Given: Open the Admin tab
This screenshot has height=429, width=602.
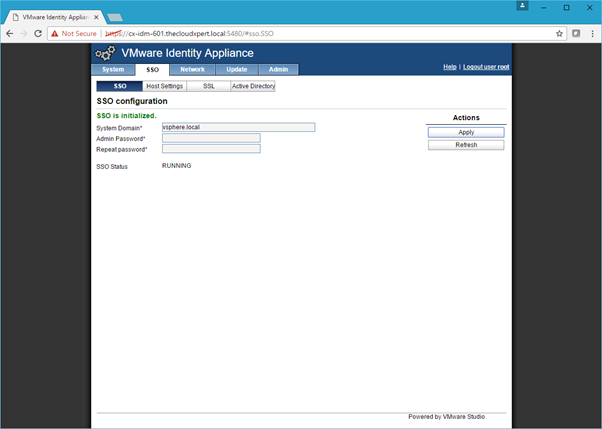Looking at the screenshot, I should coord(278,70).
